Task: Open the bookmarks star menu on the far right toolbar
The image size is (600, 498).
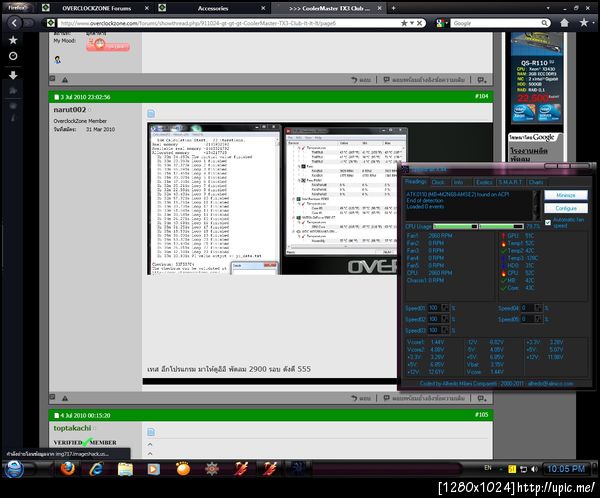Action: pos(584,23)
